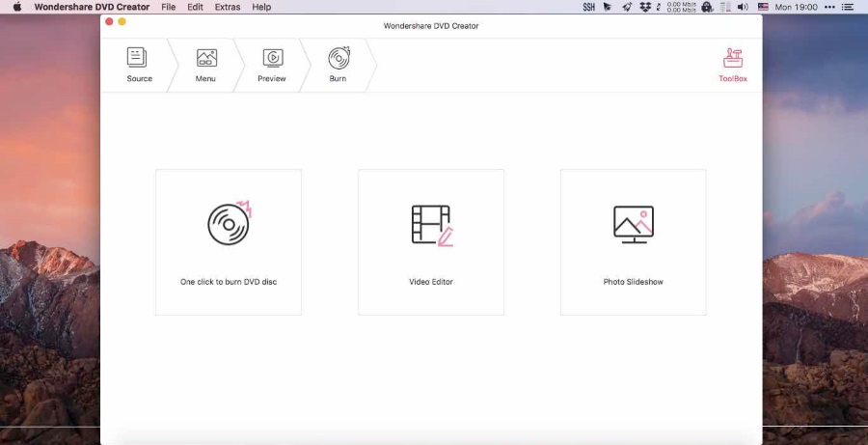Open the Wondershare DVD Creator app menu
Image resolution: width=868 pixels, height=445 pixels.
click(x=92, y=7)
